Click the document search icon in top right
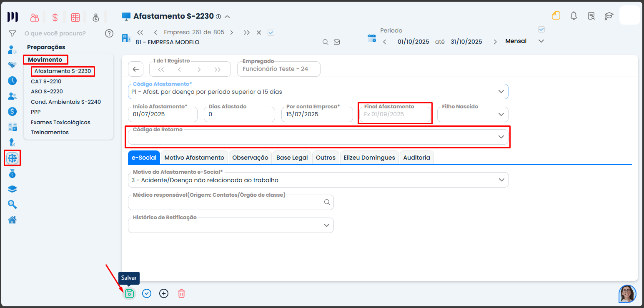This screenshot has height=308, width=644. (x=591, y=16)
